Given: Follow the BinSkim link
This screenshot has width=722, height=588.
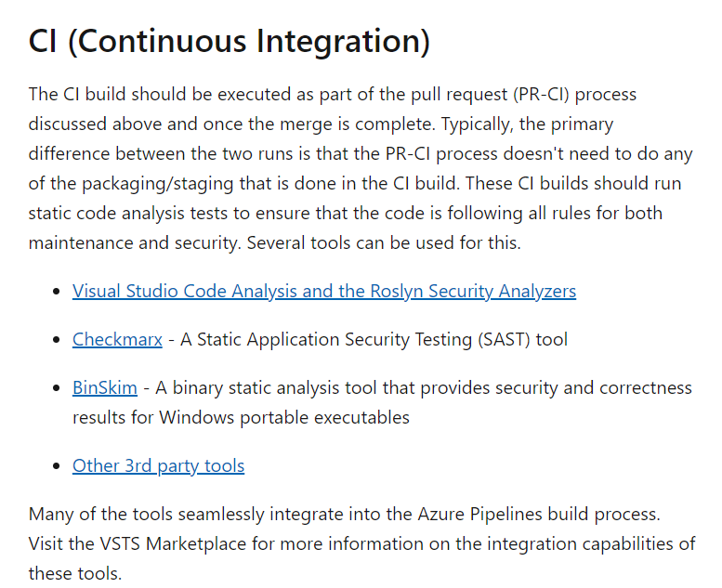Looking at the screenshot, I should tap(104, 387).
